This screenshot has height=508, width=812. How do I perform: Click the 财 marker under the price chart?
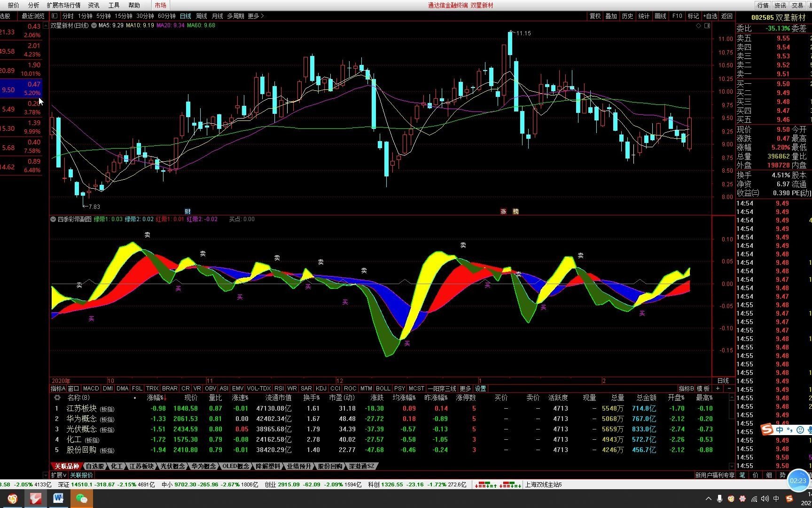tap(187, 212)
